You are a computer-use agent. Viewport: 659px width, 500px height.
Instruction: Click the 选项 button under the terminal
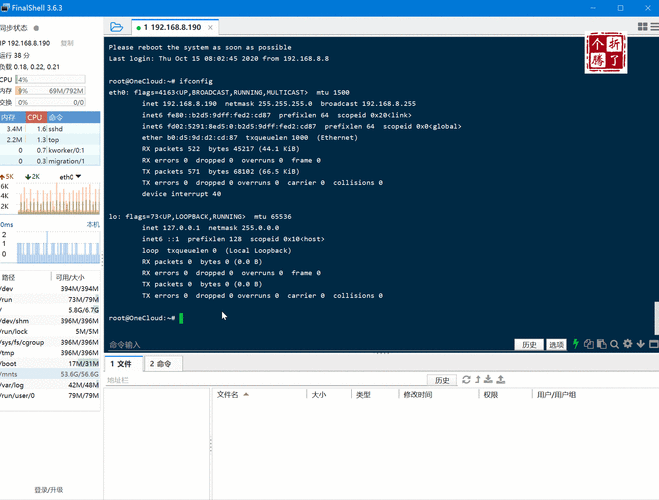tap(556, 344)
